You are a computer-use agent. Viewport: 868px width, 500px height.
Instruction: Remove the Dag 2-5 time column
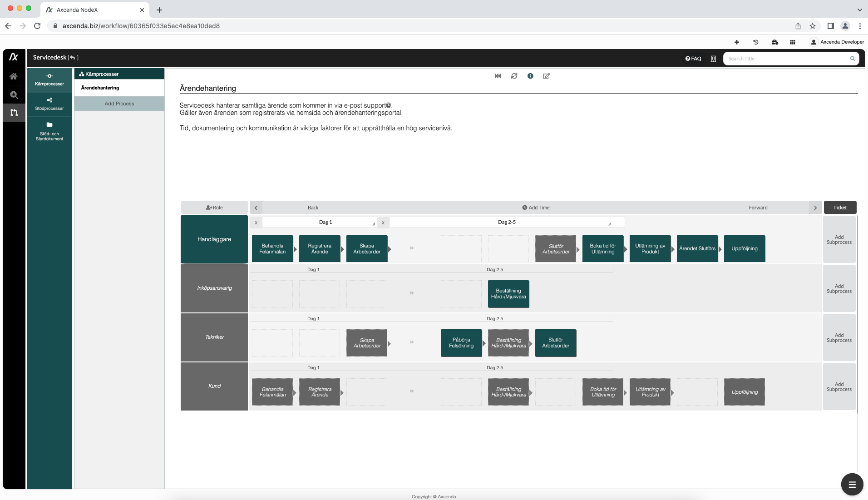click(x=383, y=223)
